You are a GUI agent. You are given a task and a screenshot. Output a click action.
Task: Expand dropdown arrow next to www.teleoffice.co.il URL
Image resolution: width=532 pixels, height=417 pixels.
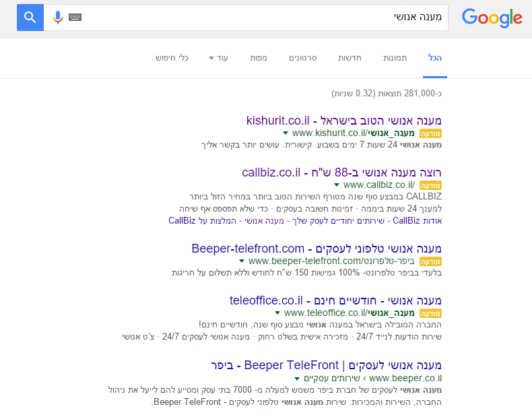pos(277,313)
